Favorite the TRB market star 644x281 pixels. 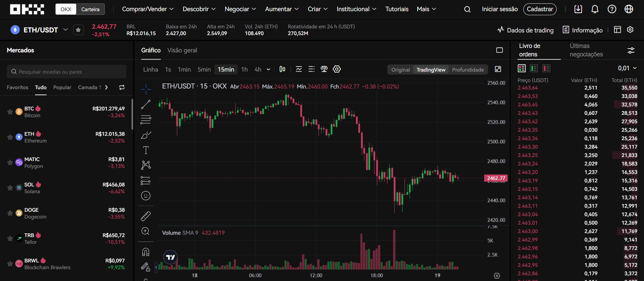click(x=10, y=238)
